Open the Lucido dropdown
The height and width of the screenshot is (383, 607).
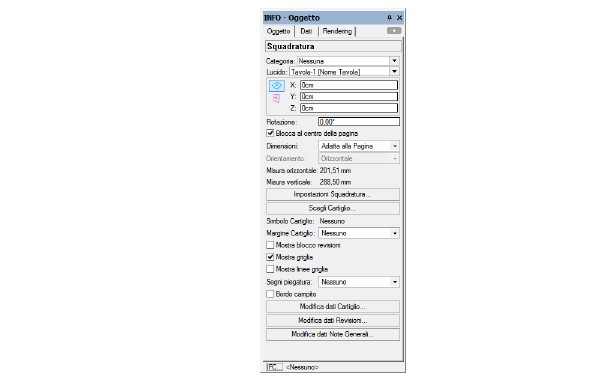click(394, 72)
